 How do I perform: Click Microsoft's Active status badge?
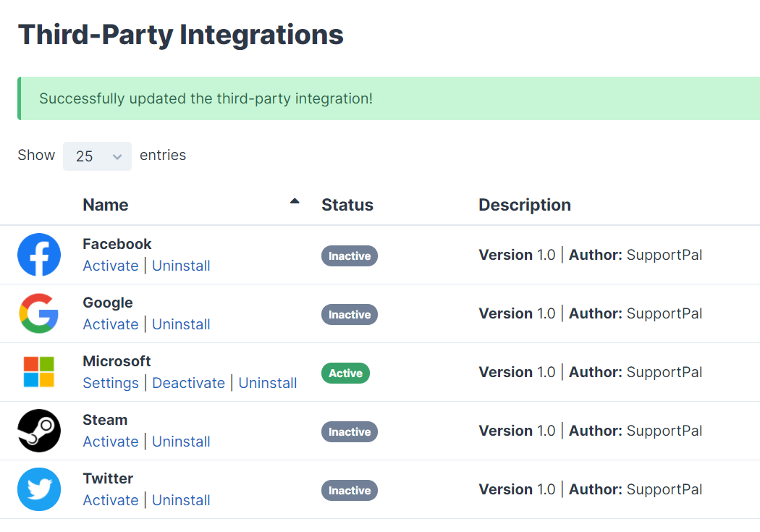[345, 373]
